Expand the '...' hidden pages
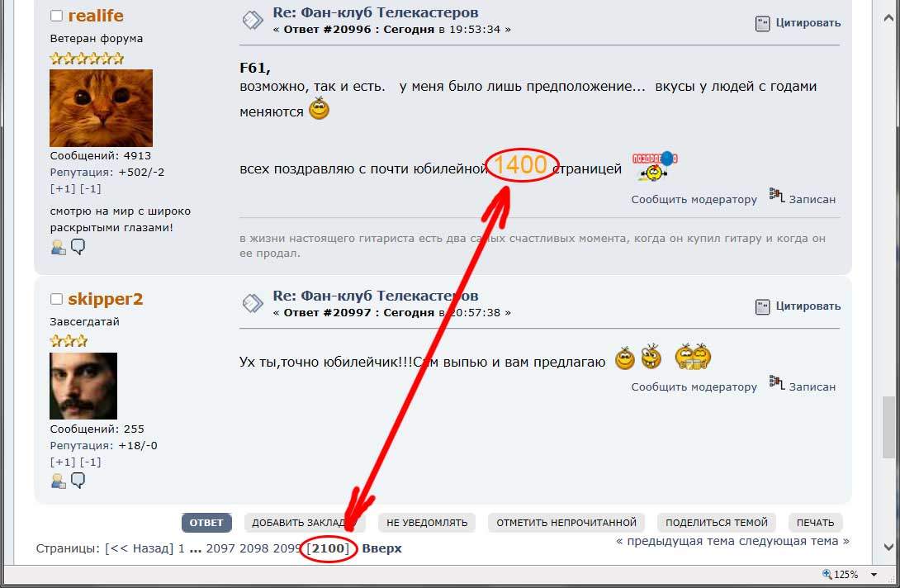The height and width of the screenshot is (588, 900). 195,549
